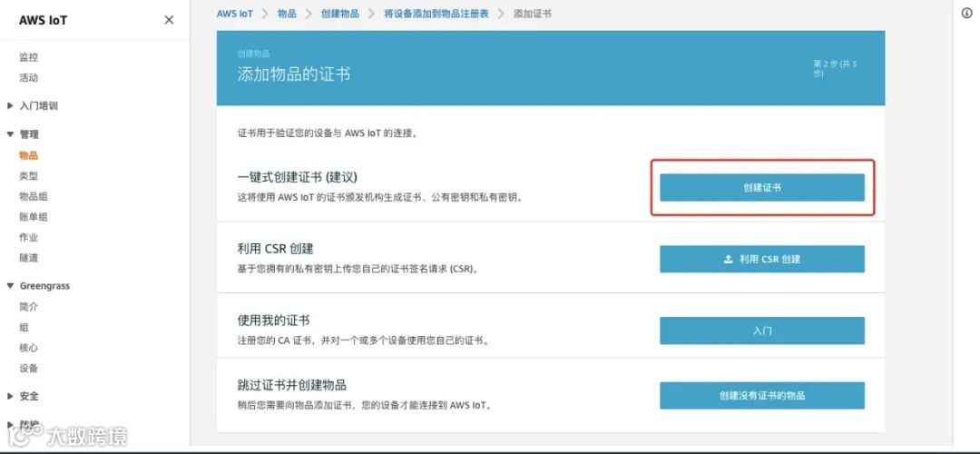Close the AWS IoT sidebar panel
This screenshot has width=980, height=454.
click(169, 20)
